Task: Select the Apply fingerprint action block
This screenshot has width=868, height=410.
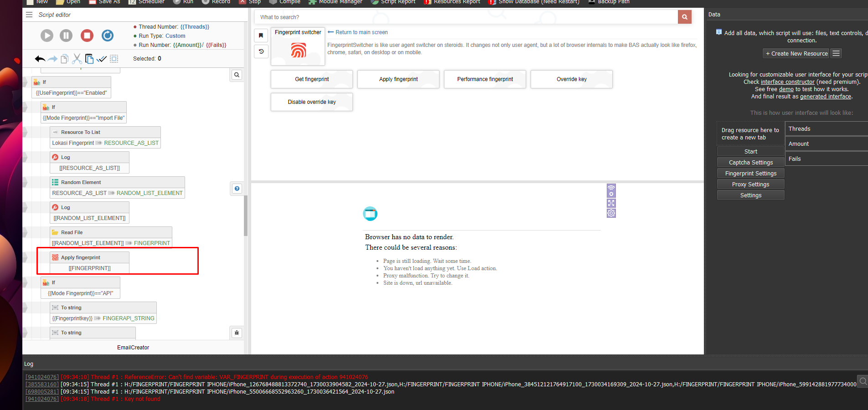Action: coord(89,258)
